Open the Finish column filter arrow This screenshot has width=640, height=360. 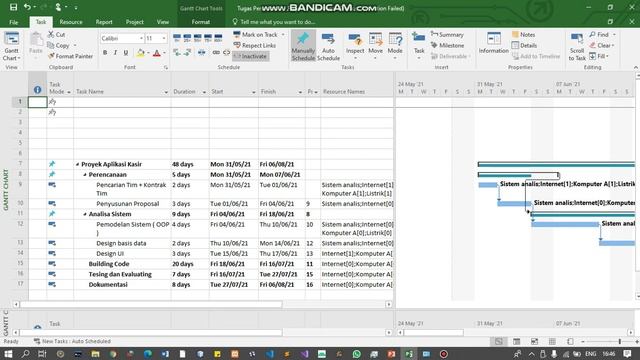click(300, 92)
